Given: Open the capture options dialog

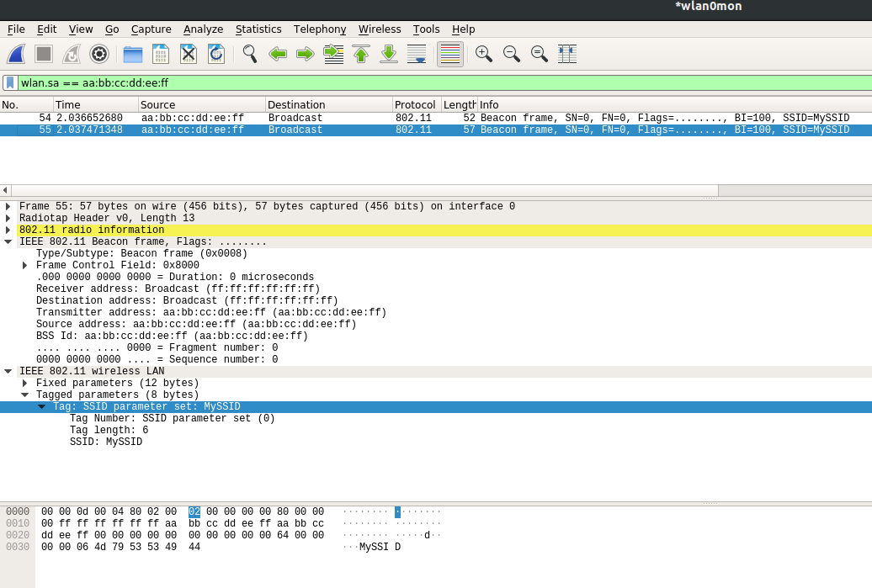Looking at the screenshot, I should click(x=100, y=54).
